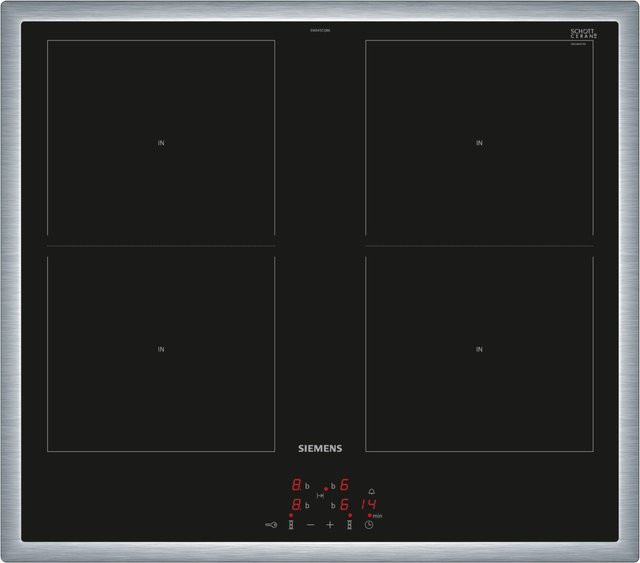
Task: Touch the right flexZone combine icon
Action: pyautogui.click(x=349, y=525)
